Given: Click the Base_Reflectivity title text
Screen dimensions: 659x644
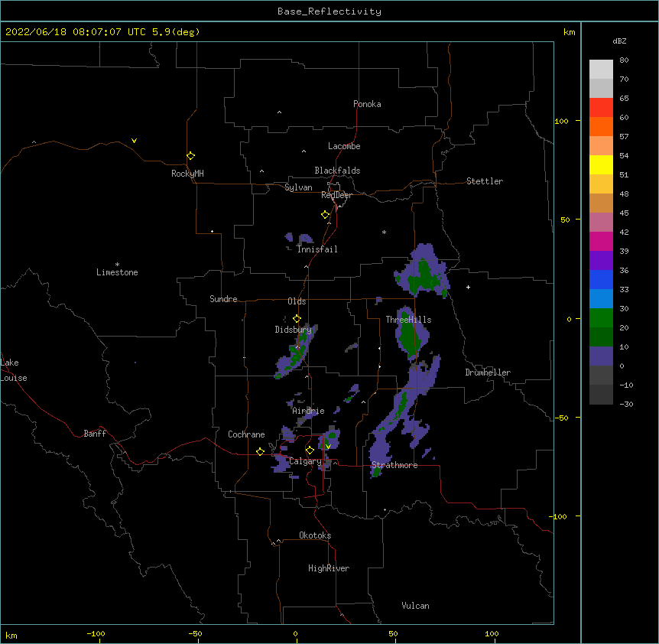Looking at the screenshot, I should pos(329,11).
